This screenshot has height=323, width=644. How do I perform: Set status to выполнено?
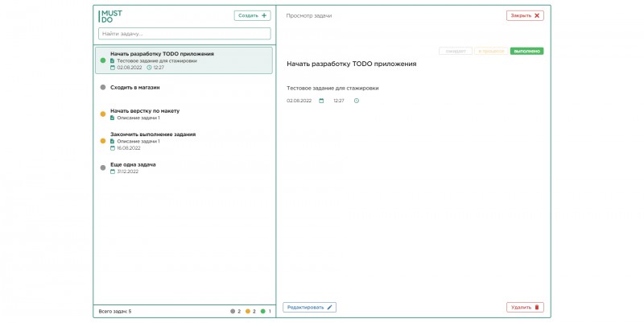point(527,52)
